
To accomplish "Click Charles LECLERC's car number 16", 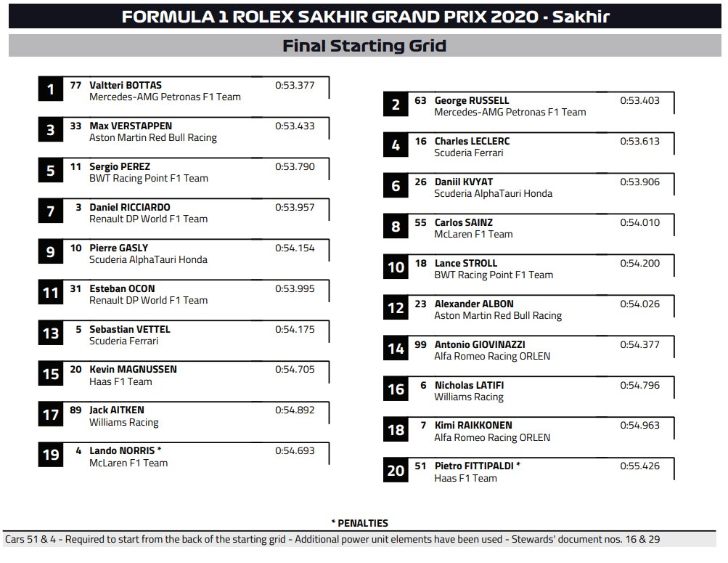I will [x=421, y=141].
